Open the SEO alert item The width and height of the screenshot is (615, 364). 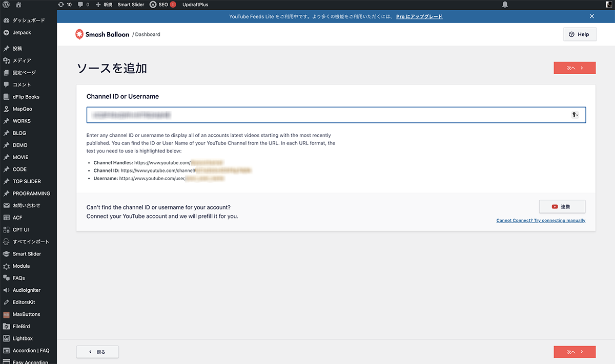pos(162,5)
